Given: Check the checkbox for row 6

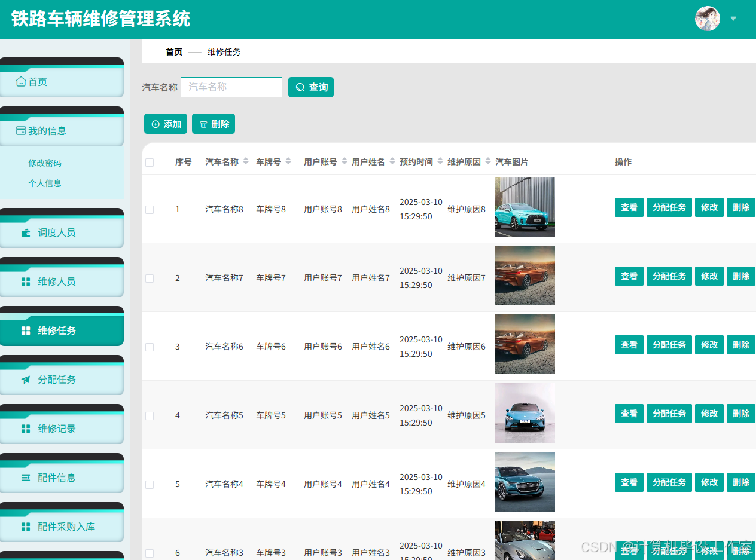Looking at the screenshot, I should tap(150, 553).
